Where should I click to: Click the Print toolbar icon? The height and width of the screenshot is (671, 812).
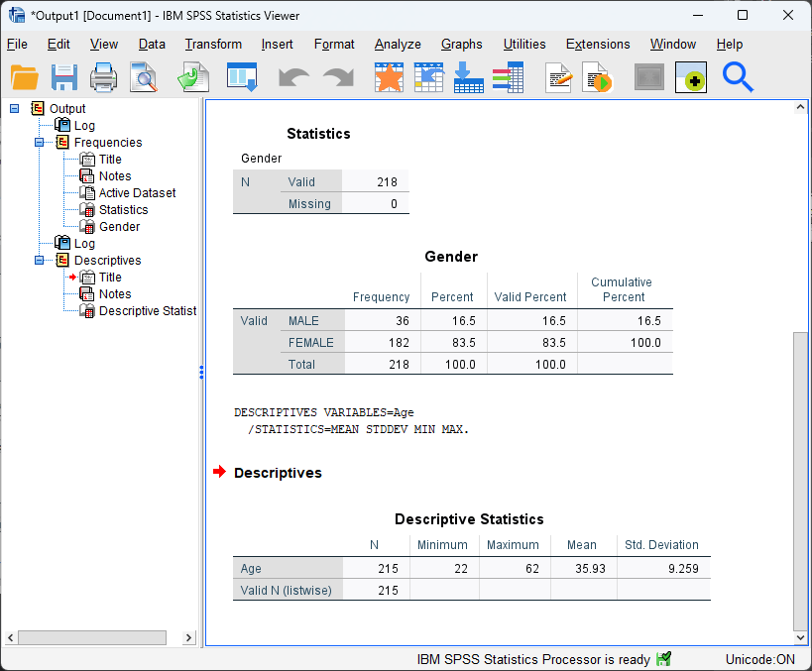point(104,77)
